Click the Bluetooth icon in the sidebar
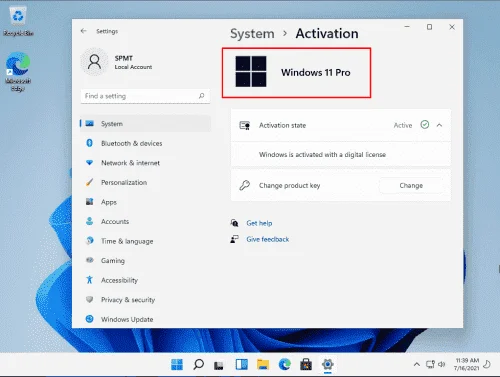The width and height of the screenshot is (500, 377). point(89,143)
